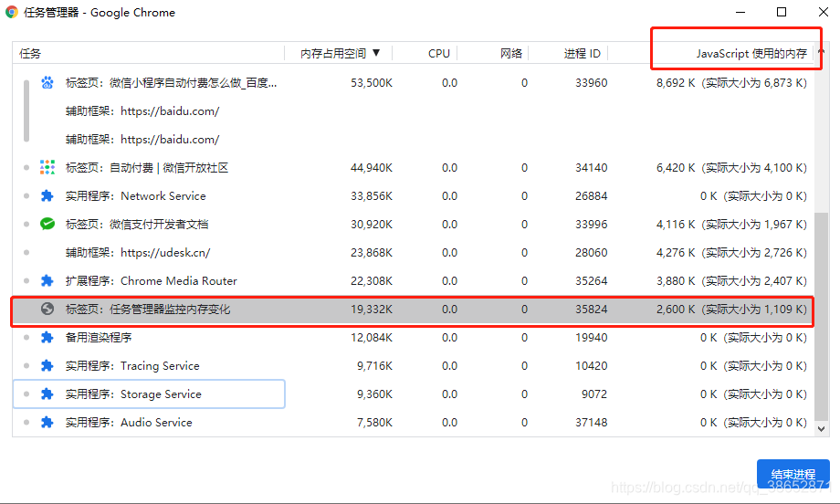Click process ID 35824
The width and height of the screenshot is (840, 504).
click(591, 309)
